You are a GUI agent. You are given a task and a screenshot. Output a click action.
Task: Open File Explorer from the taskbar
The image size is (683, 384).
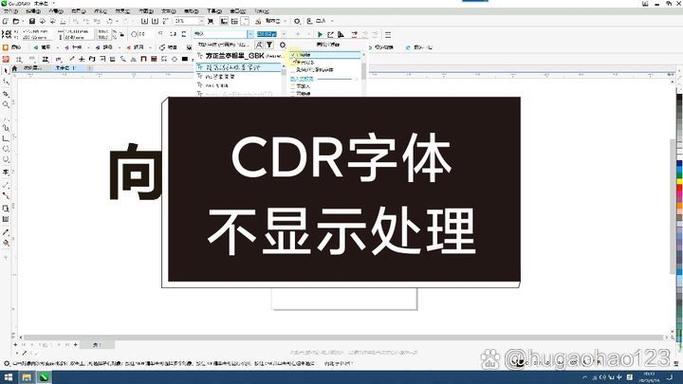click(27, 377)
